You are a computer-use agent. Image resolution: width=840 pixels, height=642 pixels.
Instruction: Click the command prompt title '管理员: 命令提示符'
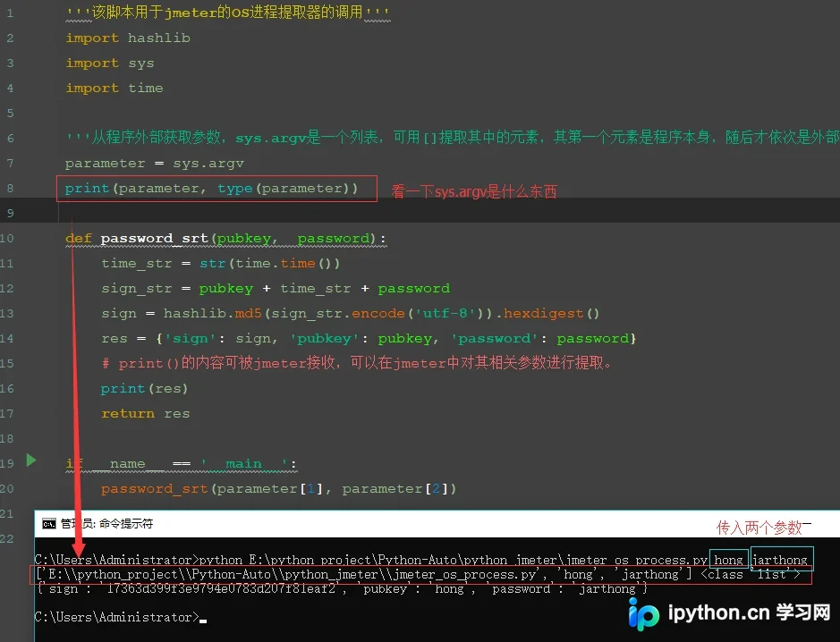coord(106,524)
